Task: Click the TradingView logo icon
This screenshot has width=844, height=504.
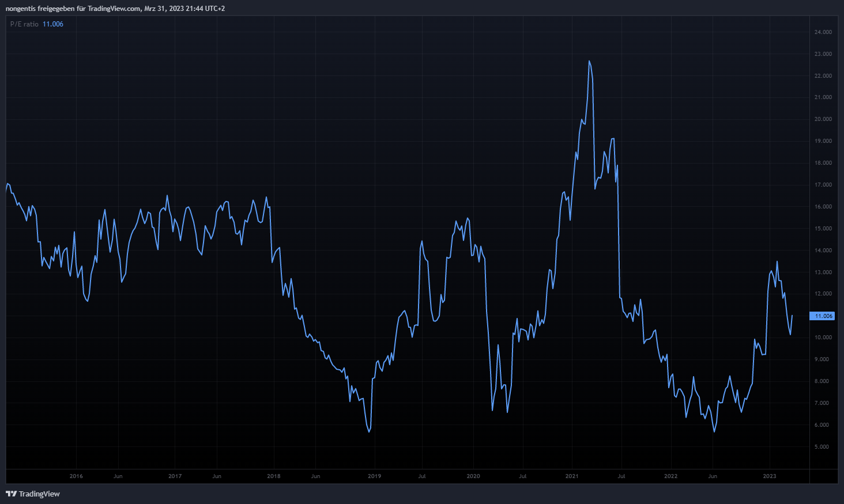Action: point(11,494)
